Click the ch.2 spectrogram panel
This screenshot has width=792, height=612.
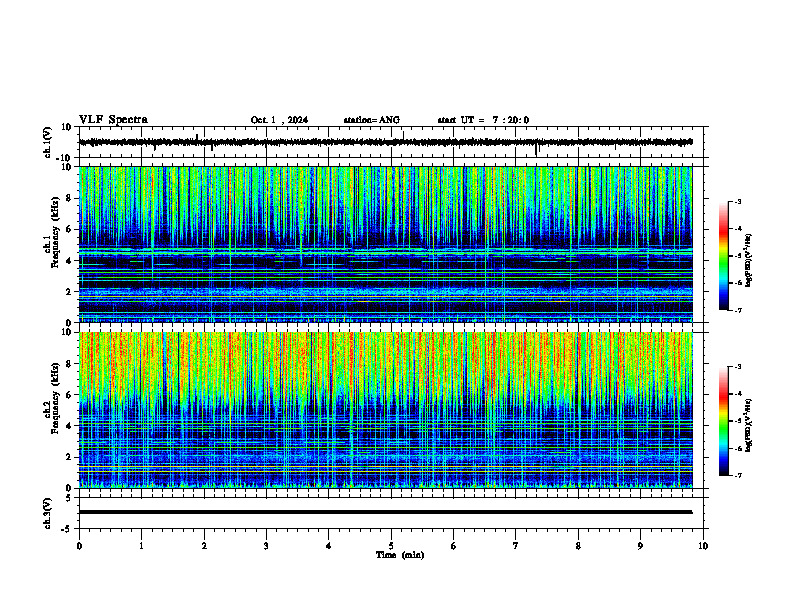[385, 410]
